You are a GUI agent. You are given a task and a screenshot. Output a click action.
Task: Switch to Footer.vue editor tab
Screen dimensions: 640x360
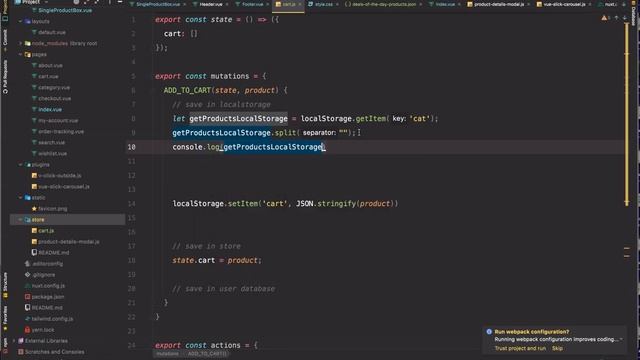252,4
